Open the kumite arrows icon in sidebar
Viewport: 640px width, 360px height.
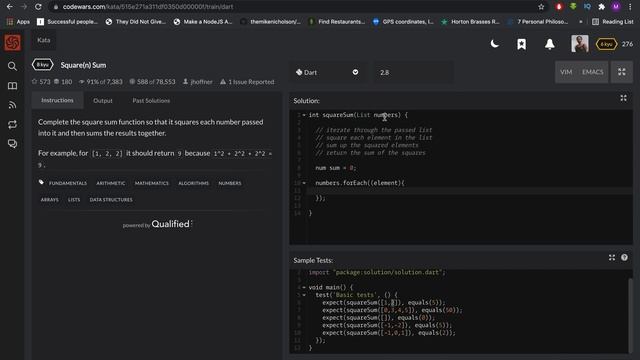point(12,124)
